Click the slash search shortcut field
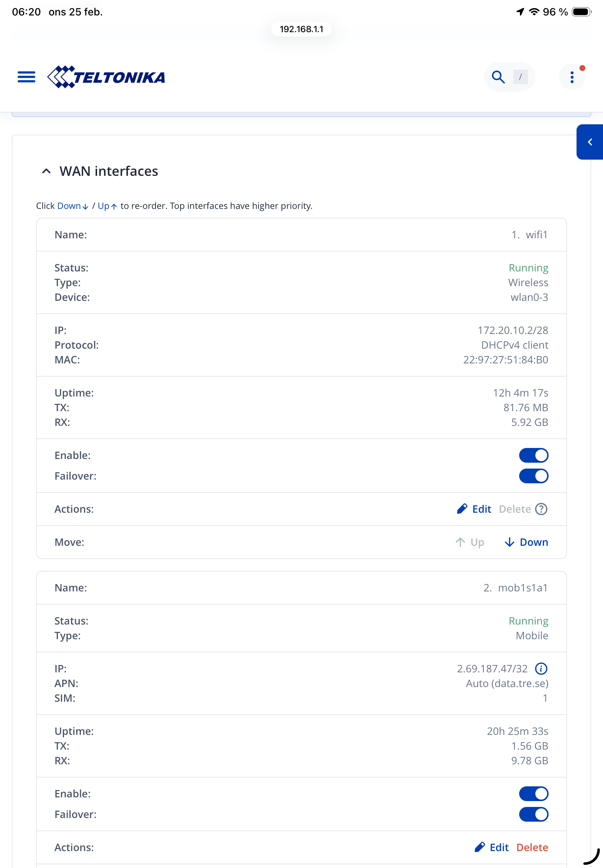This screenshot has width=603, height=868. tap(520, 77)
